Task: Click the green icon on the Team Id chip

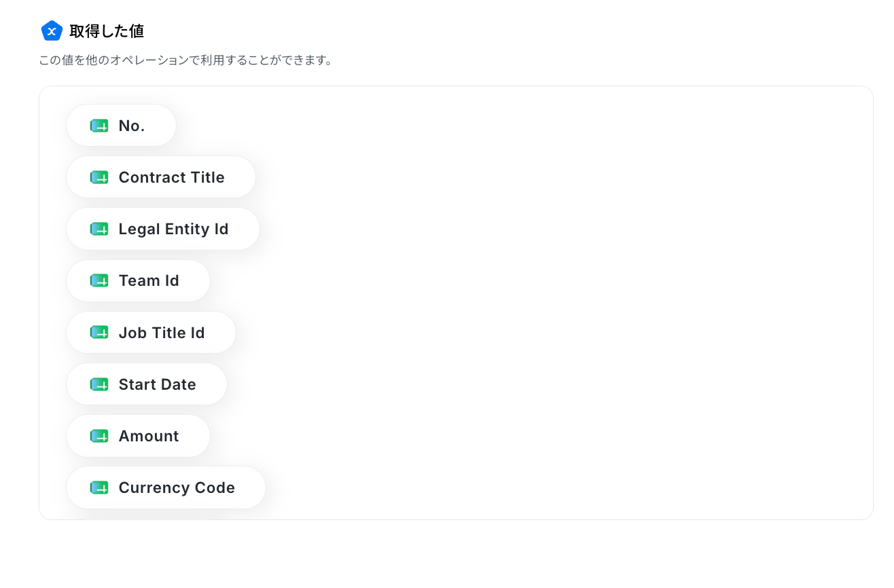Action: click(99, 280)
